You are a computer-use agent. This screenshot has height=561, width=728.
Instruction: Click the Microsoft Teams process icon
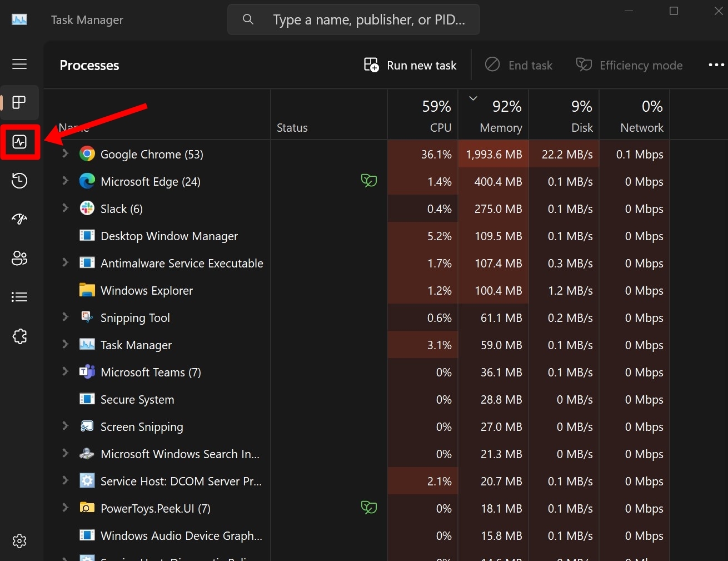coord(87,372)
